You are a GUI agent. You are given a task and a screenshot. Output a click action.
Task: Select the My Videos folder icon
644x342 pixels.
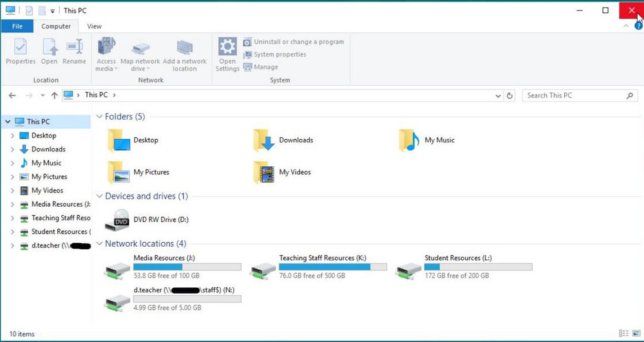[264, 172]
